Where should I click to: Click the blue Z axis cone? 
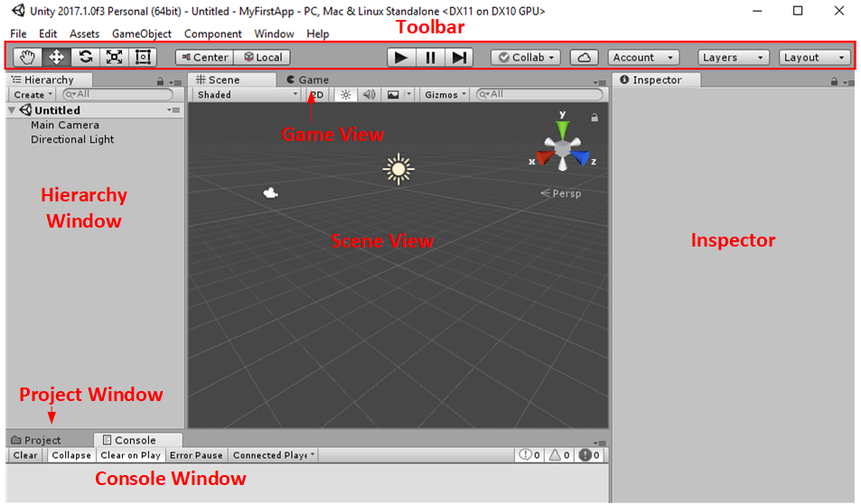580,157
